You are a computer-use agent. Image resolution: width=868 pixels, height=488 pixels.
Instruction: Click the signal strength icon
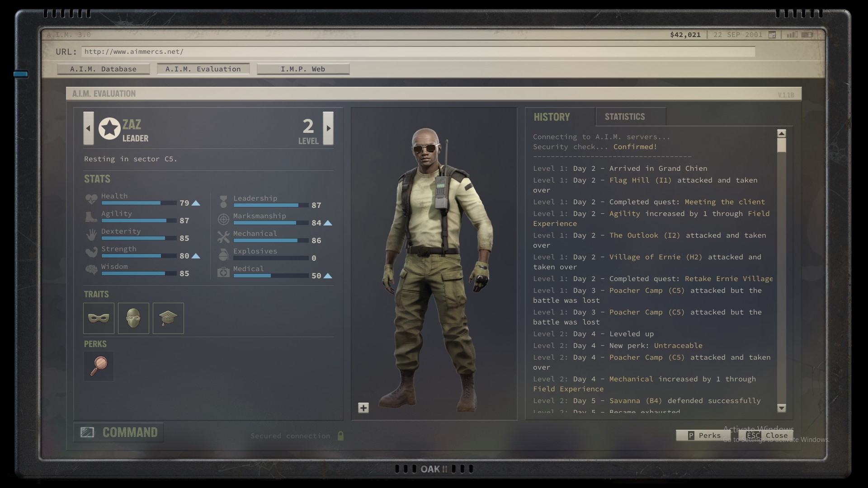point(792,35)
